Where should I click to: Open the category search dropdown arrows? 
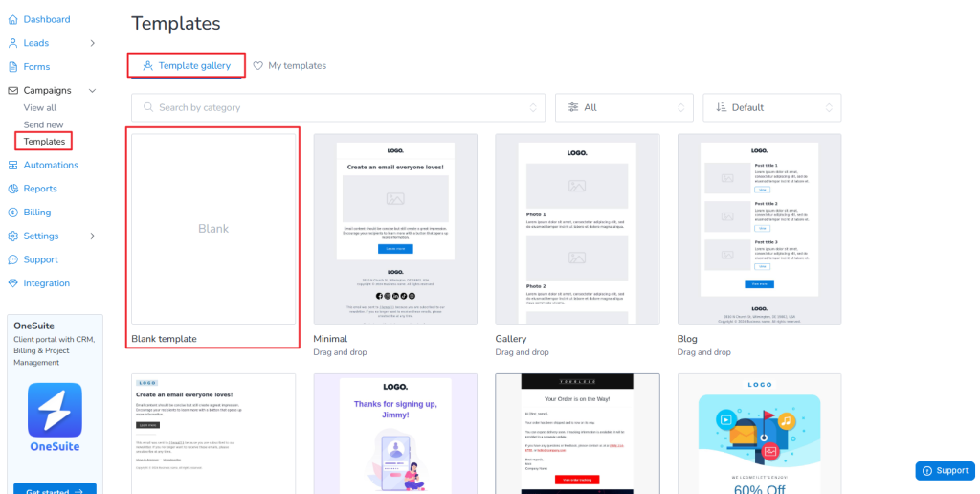point(533,107)
